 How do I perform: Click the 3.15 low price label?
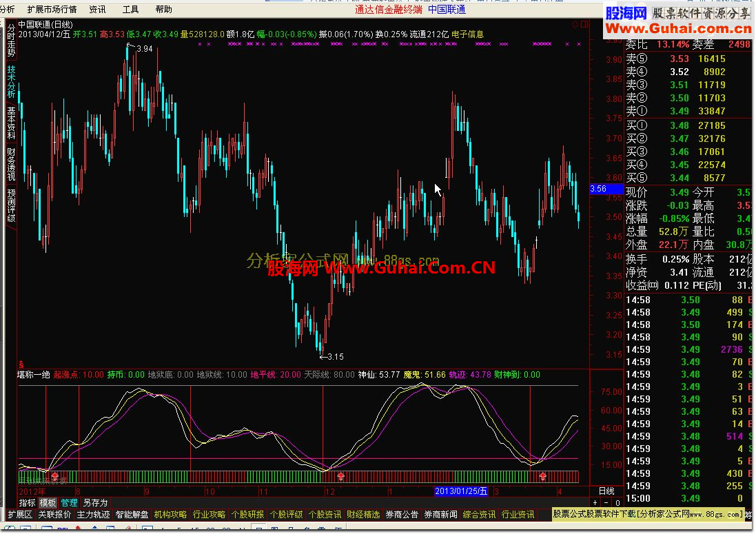click(336, 357)
